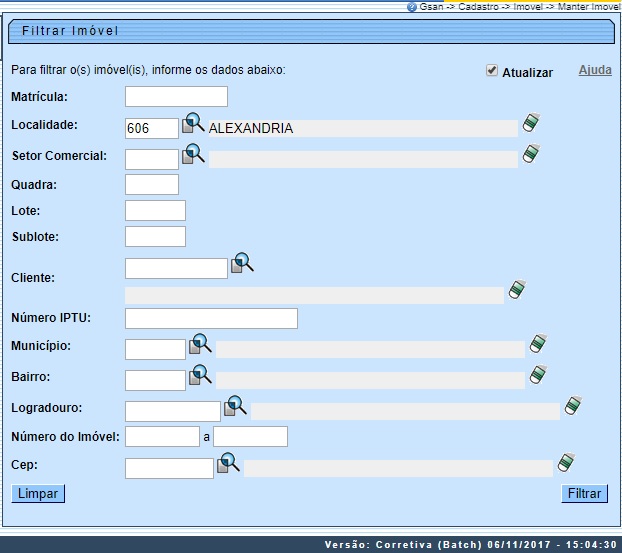This screenshot has width=622, height=553.
Task: Click the help icon beside Gsan breadcrumb
Action: coord(412,7)
